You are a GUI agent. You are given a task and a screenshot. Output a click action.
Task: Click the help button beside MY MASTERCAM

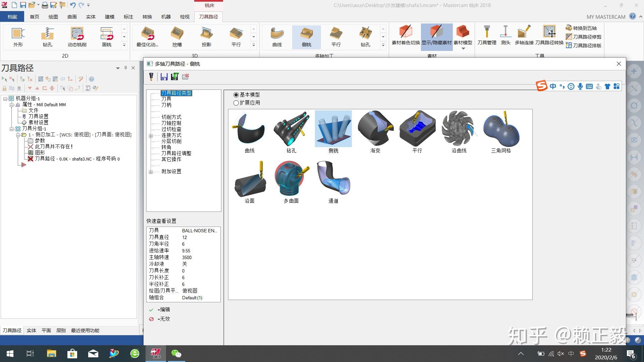[633, 16]
